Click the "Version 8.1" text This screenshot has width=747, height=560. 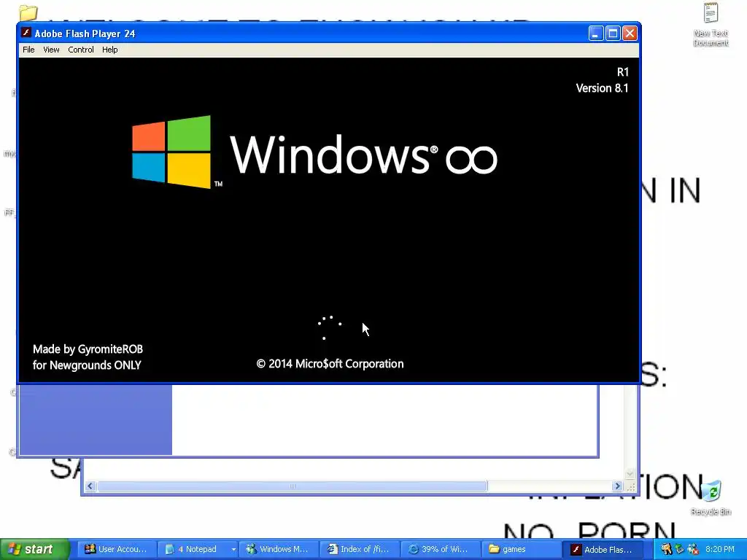tap(602, 88)
